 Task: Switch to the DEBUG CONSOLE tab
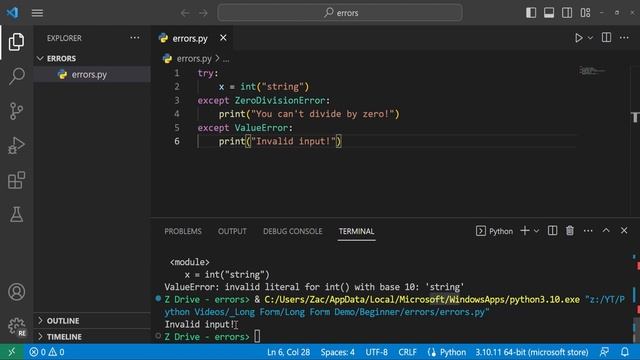pyautogui.click(x=292, y=231)
